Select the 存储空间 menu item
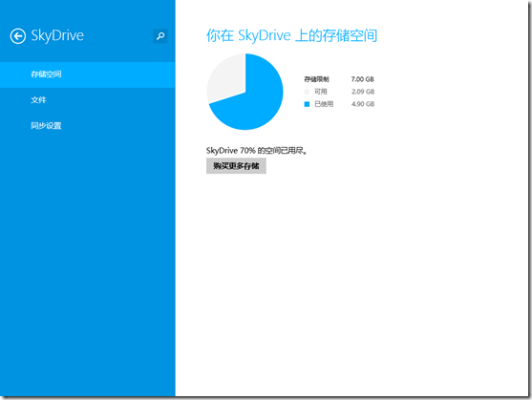This screenshot has height=400, width=532. point(88,74)
